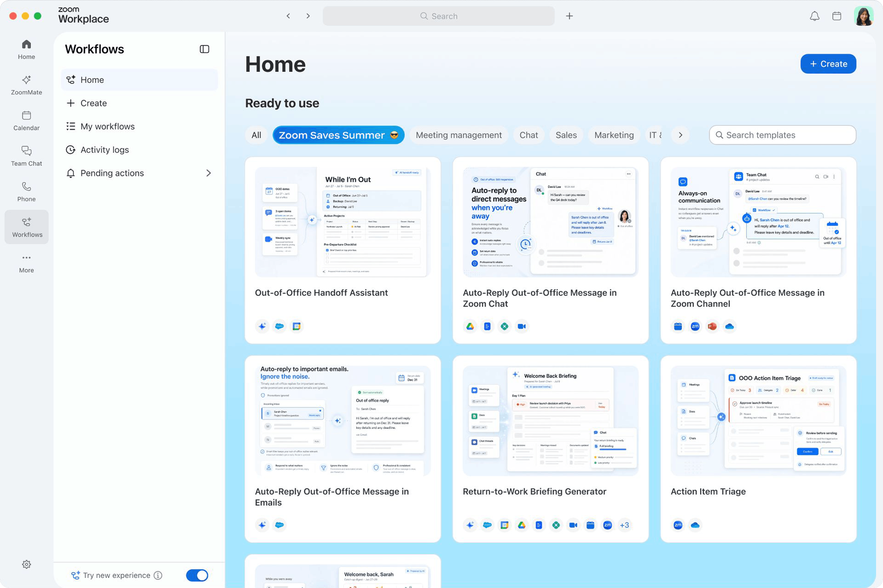The image size is (883, 588).
Task: Click AI sparkle icon on Emails card
Action: click(262, 525)
